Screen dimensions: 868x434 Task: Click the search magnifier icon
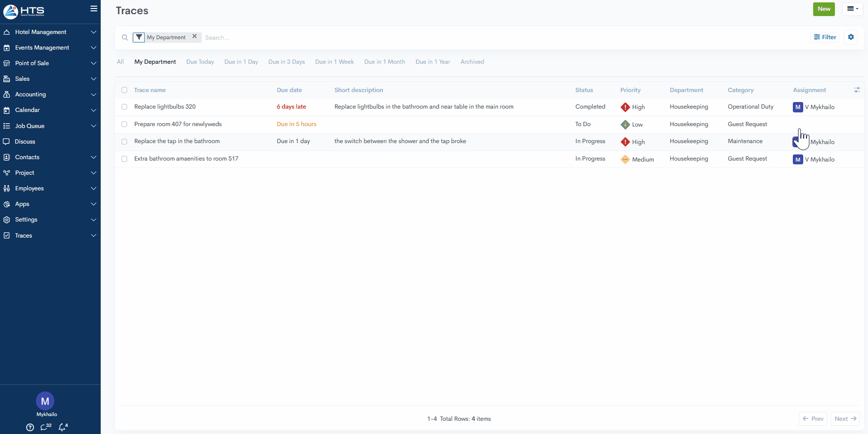click(x=125, y=37)
